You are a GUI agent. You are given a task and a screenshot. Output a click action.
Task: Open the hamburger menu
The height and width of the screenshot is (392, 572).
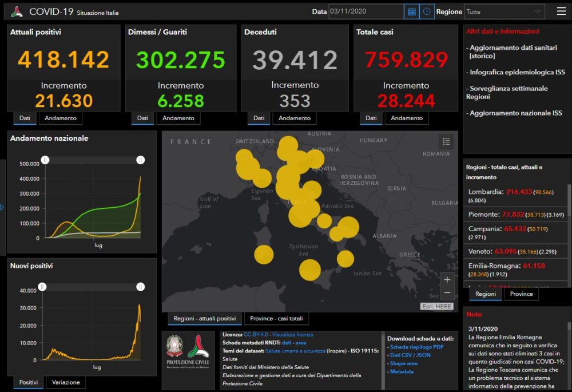tap(561, 11)
